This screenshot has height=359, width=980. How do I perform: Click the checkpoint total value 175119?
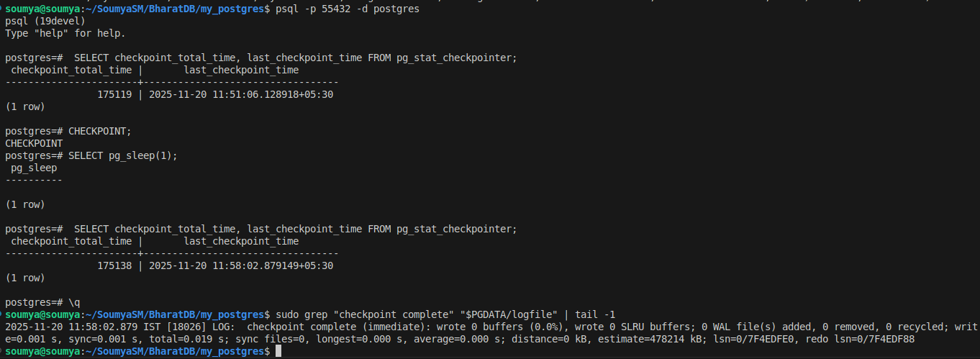(114, 94)
